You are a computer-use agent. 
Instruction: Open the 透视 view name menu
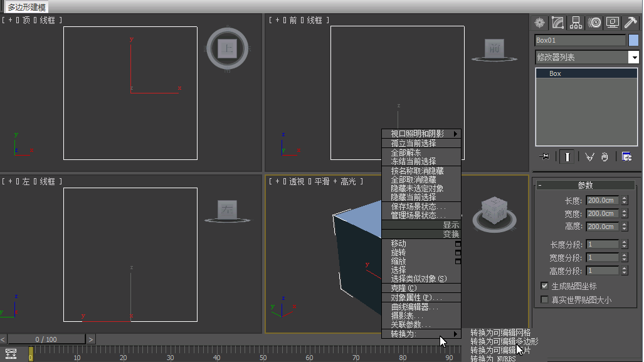[x=297, y=181]
